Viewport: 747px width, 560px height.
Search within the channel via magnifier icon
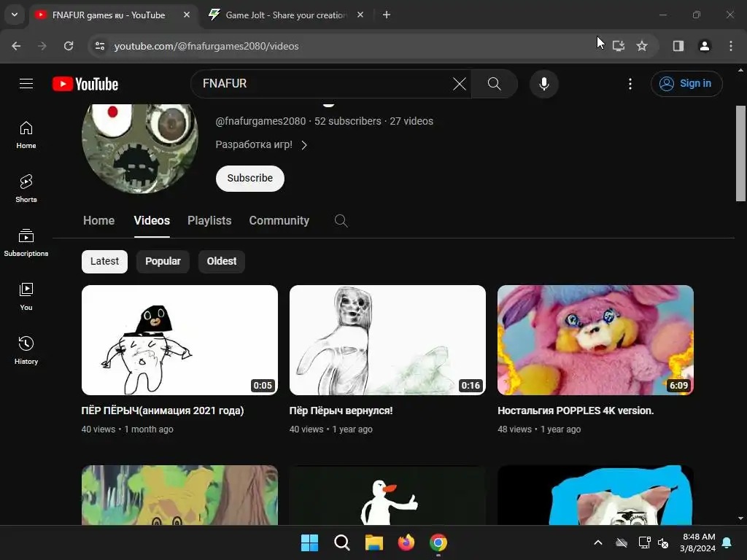click(x=341, y=220)
